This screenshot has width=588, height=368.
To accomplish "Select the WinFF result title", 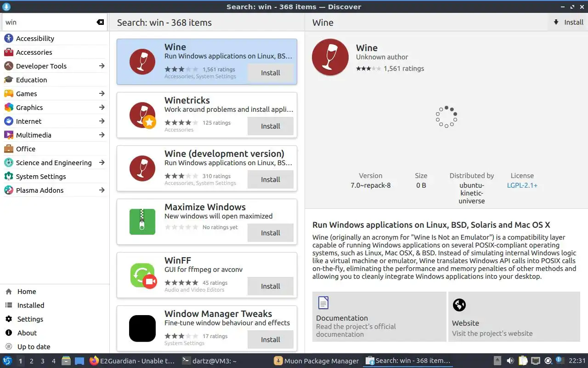I will [178, 260].
